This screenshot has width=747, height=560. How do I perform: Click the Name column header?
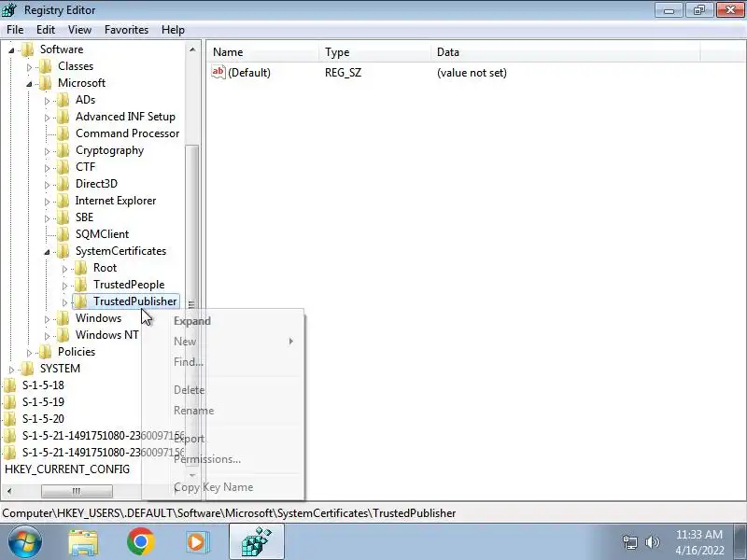(x=263, y=52)
